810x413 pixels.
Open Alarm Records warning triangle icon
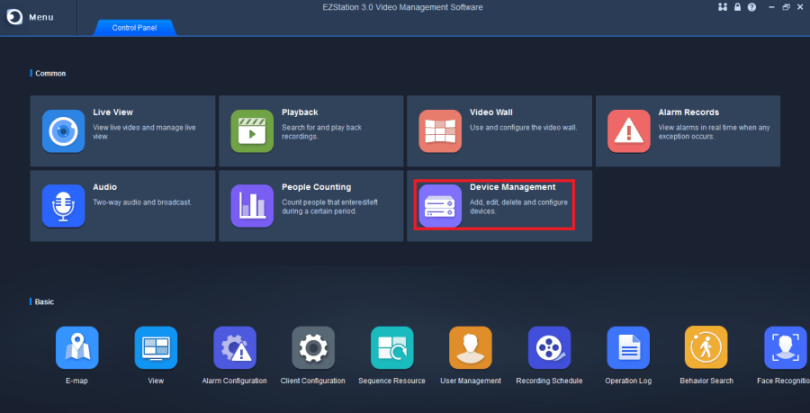click(628, 131)
